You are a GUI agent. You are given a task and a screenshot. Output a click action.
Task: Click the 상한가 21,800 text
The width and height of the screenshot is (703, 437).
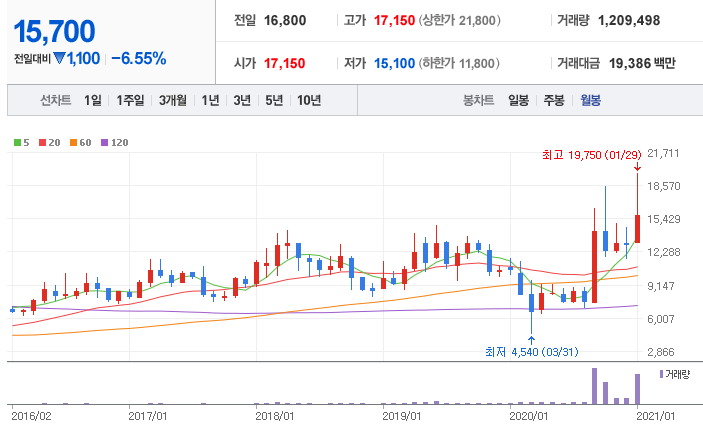[x=460, y=20]
